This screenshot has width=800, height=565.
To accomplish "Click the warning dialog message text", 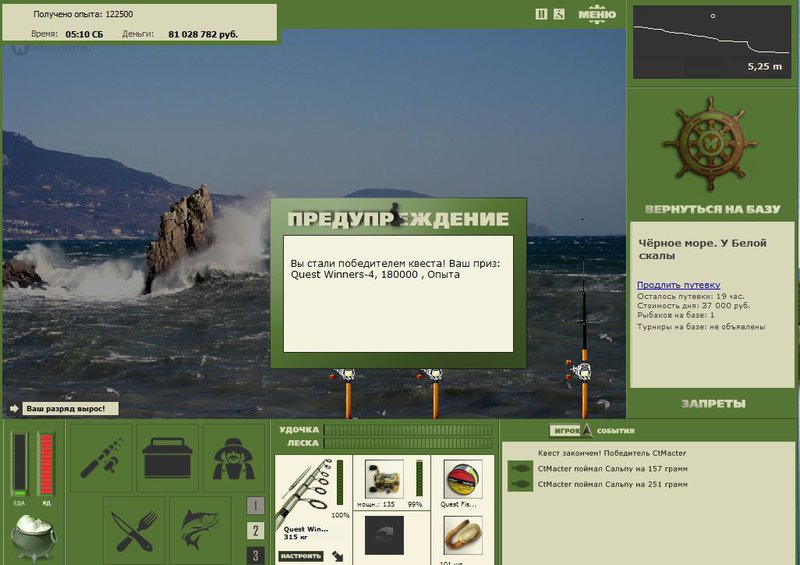I will pyautogui.click(x=395, y=269).
